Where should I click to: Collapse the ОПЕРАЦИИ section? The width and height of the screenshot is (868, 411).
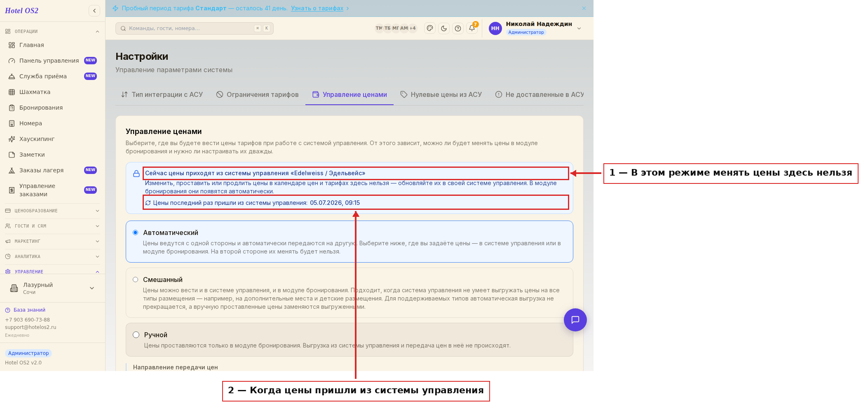[52, 31]
